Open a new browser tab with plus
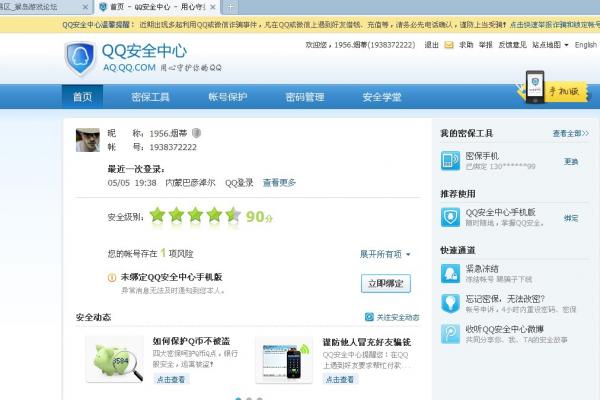Screen dimensions: 600x400 pos(230,7)
